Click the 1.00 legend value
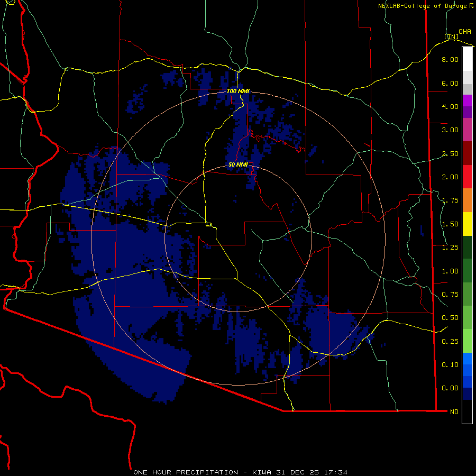The width and height of the screenshot is (476, 476). (450, 271)
